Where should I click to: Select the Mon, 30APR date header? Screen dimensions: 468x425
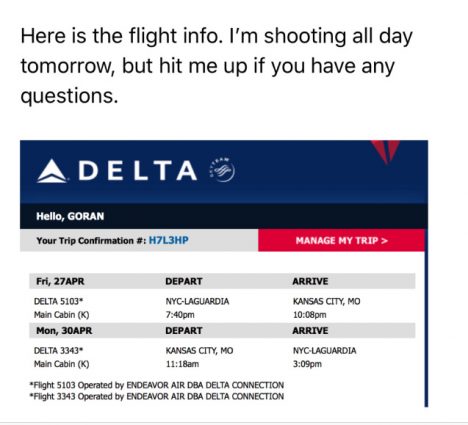pos(64,330)
